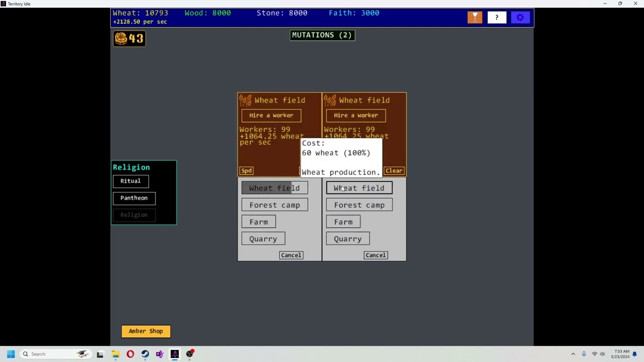This screenshot has height=362, width=644.
Task: Open File Explorer from the taskbar
Action: click(115, 354)
